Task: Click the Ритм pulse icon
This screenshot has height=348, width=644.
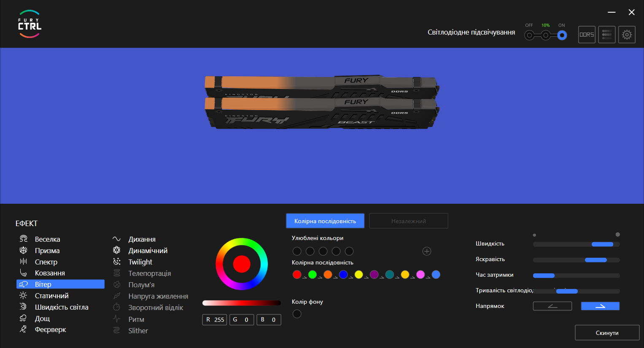Action: [117, 319]
